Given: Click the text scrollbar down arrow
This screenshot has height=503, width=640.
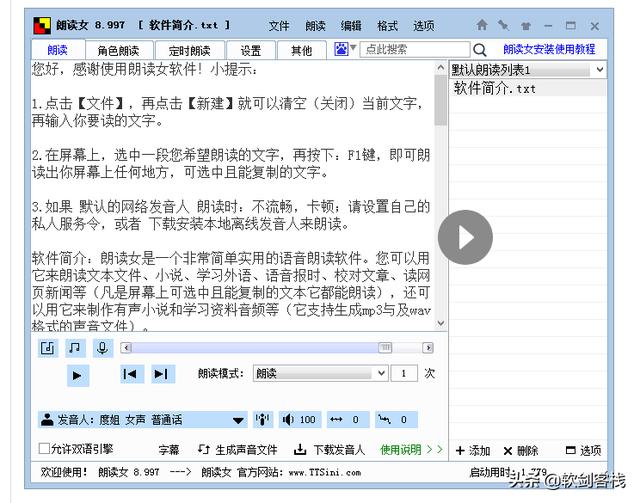Looking at the screenshot, I should [440, 323].
